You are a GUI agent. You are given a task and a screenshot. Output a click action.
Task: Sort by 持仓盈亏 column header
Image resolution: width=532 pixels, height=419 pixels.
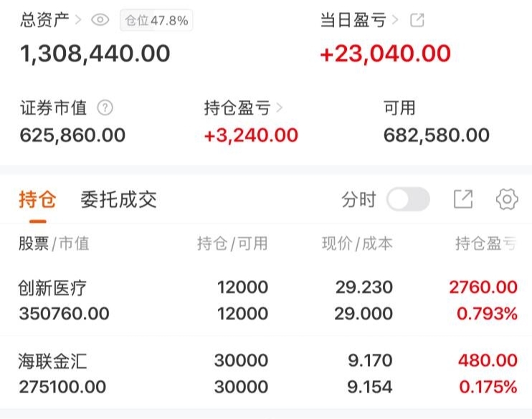(486, 244)
